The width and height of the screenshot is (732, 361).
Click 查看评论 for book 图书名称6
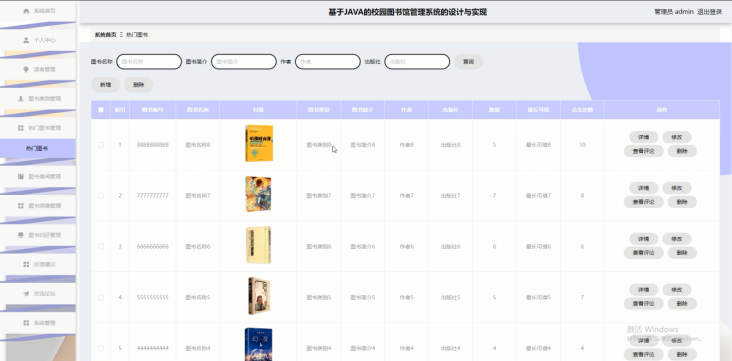click(x=644, y=253)
